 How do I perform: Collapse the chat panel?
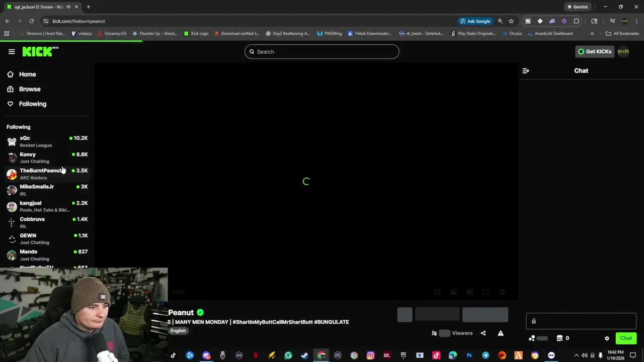point(526,71)
